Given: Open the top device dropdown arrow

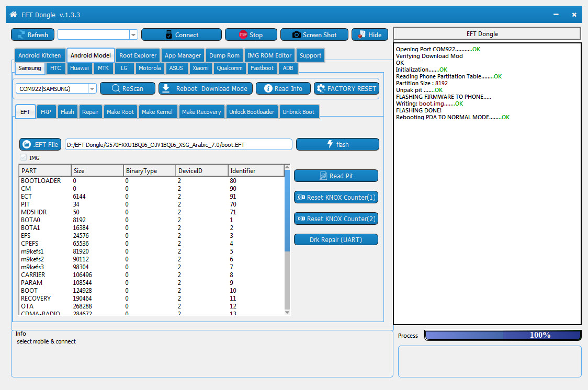Looking at the screenshot, I should tap(133, 35).
